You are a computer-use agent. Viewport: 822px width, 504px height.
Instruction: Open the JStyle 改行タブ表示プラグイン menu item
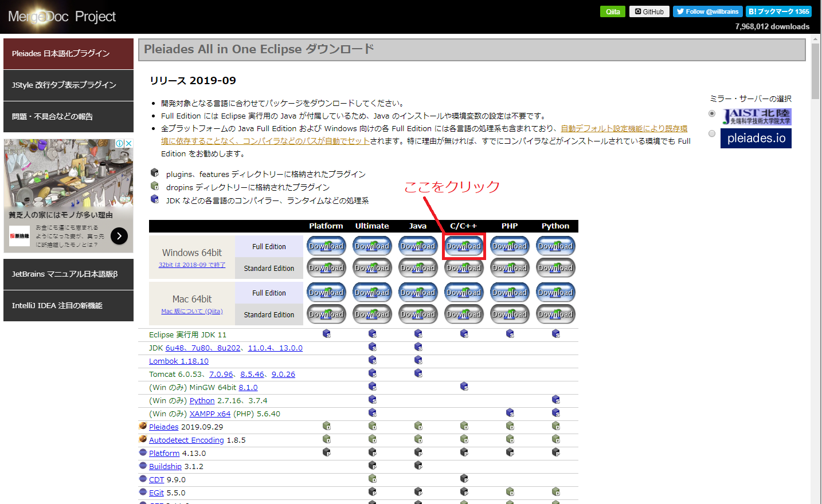[x=68, y=85]
